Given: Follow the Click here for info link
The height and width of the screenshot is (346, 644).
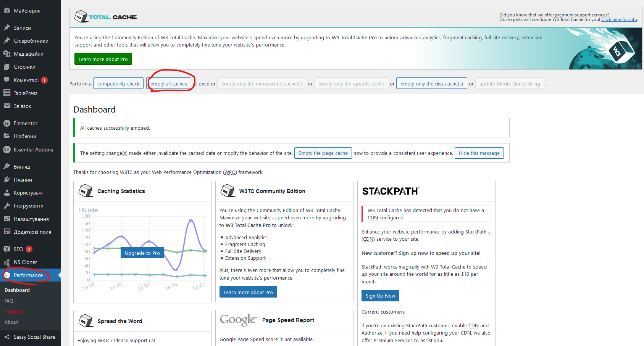Looking at the screenshot, I should 619,19.
